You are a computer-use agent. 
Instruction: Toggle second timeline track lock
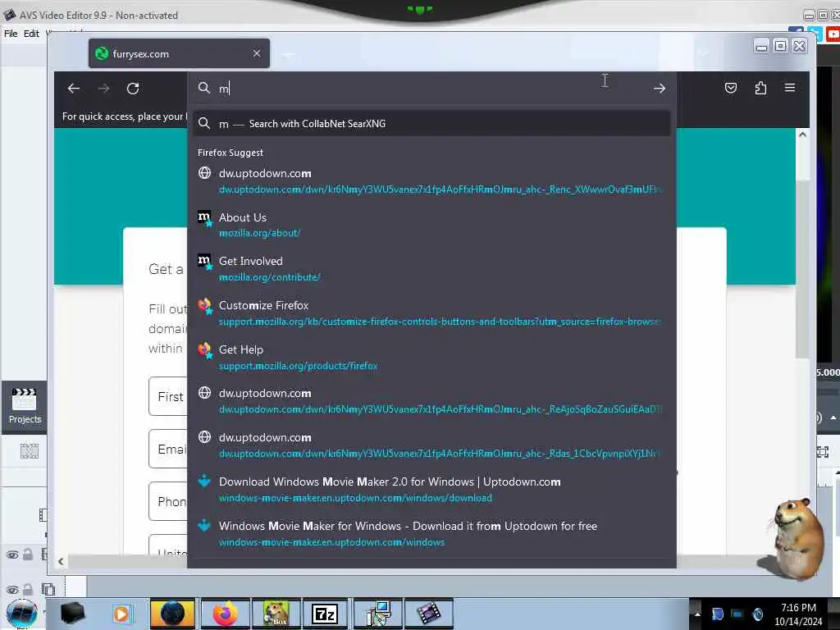click(28, 589)
